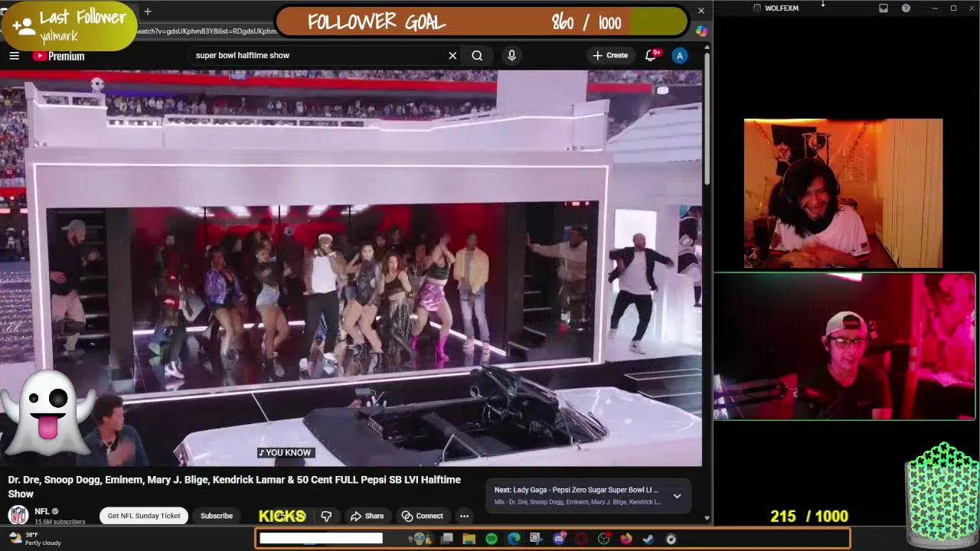This screenshot has height=551, width=980.
Task: Open the more actions ellipsis menu
Action: tap(464, 516)
